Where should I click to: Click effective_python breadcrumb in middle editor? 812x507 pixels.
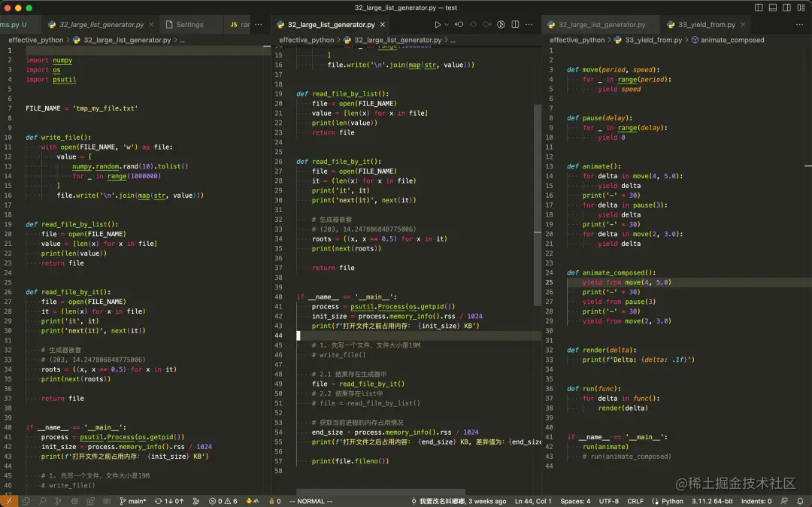307,40
